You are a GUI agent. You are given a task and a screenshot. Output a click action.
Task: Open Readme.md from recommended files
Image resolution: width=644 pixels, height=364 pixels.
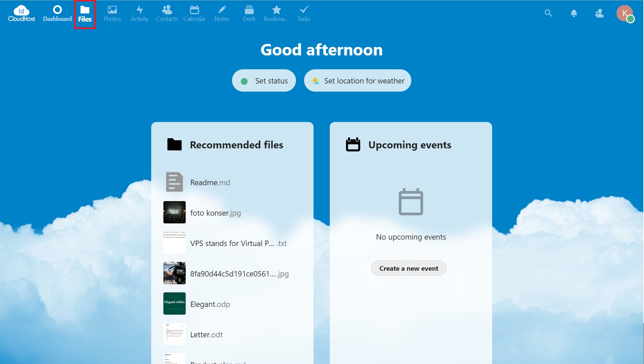(210, 183)
